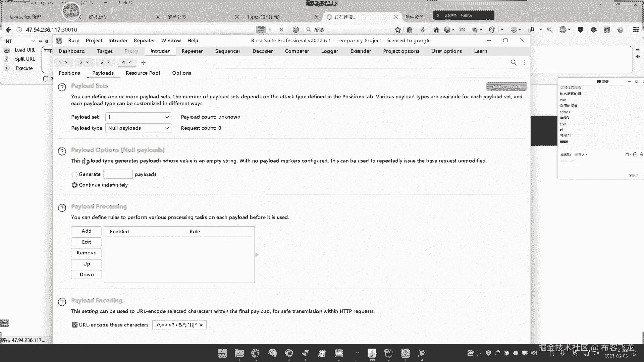Click the Payload Sets help question icon
The width and height of the screenshot is (644, 362).
[x=62, y=87]
